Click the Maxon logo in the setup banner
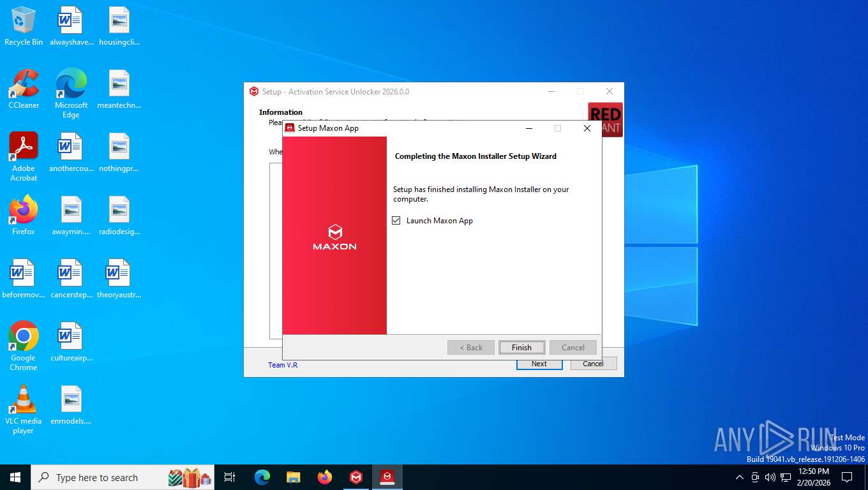 [334, 237]
